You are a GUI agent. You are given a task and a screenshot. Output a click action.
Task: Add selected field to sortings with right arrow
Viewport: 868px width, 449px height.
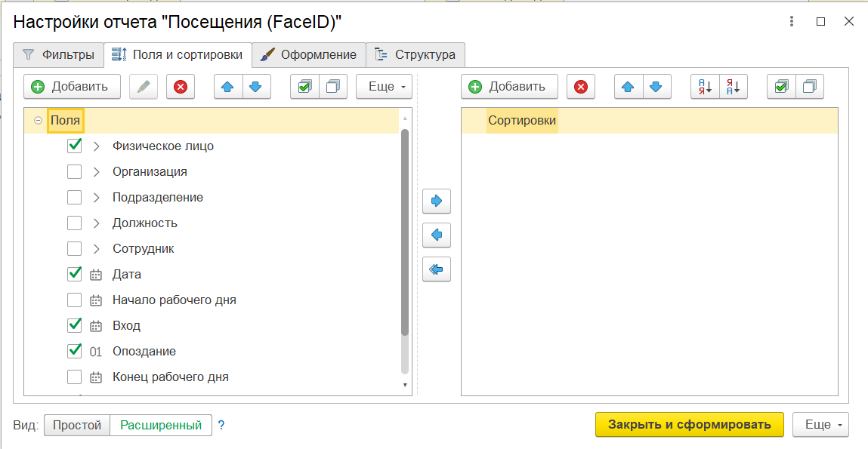pos(437,201)
